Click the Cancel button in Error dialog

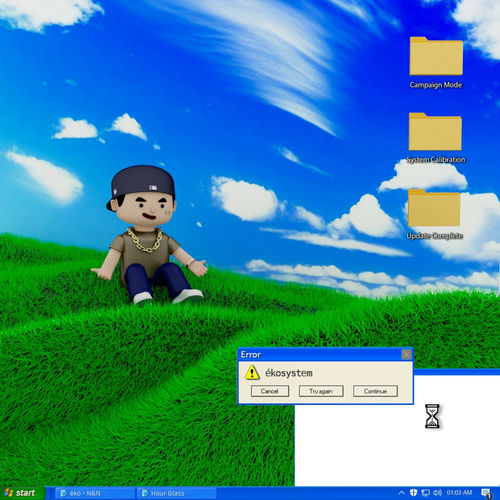(270, 391)
